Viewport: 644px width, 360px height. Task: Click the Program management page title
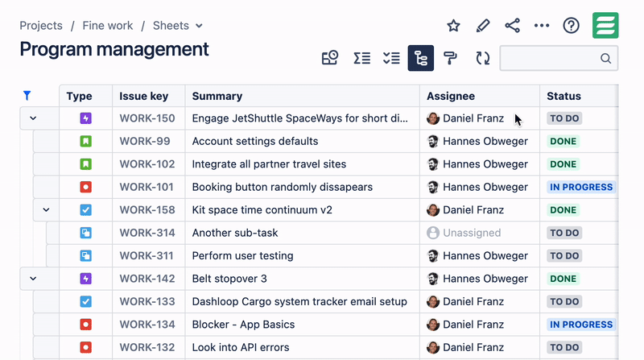pyautogui.click(x=114, y=49)
